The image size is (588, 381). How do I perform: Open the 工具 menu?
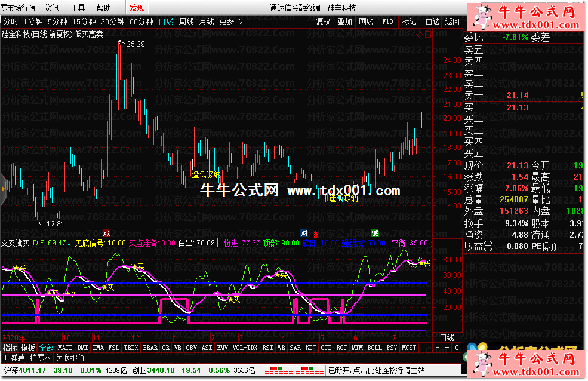point(78,8)
